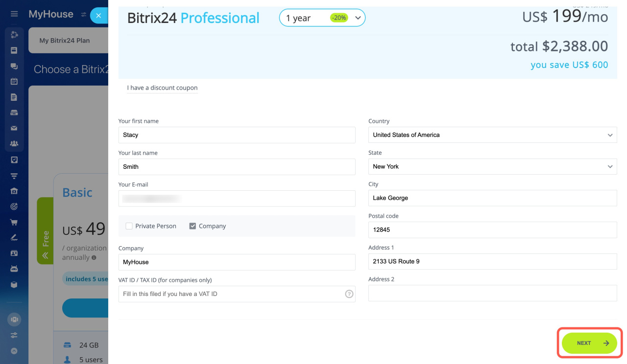
Task: Click I have a discount coupon link
Action: click(162, 88)
